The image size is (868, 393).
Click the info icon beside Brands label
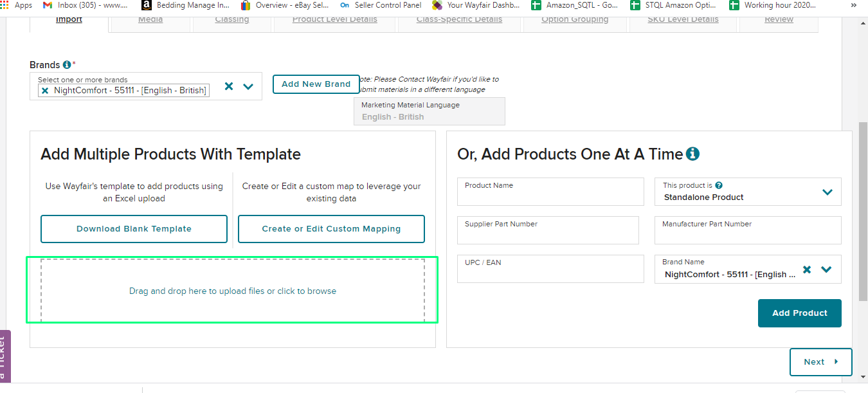point(66,65)
